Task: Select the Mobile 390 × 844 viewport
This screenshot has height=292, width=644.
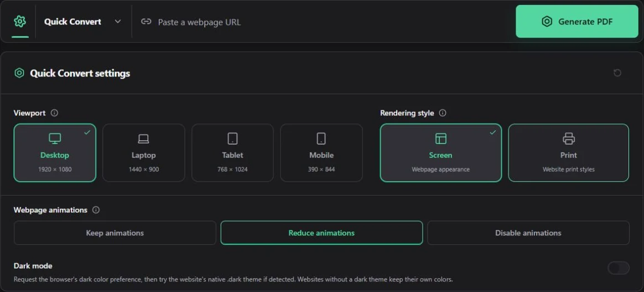Action: (321, 152)
